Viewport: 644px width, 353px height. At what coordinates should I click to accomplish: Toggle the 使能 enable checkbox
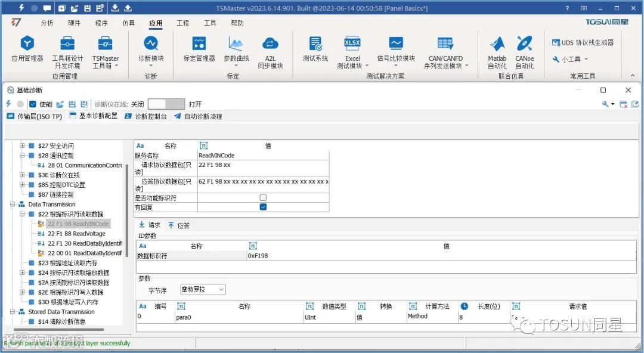click(33, 104)
